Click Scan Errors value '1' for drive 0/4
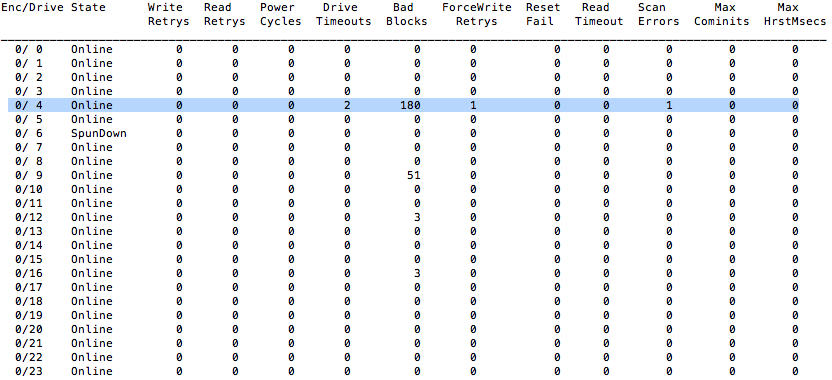Viewport: 832px width, 380px height. pyautogui.click(x=669, y=105)
